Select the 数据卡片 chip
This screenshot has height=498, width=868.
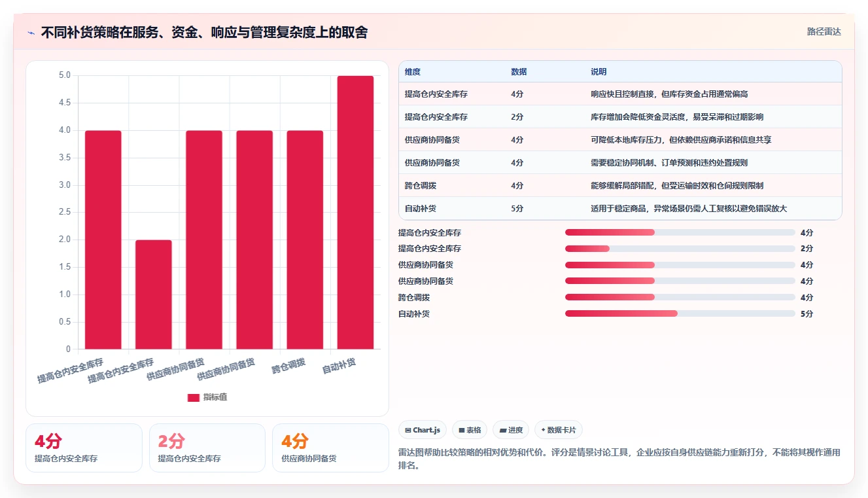(x=559, y=430)
